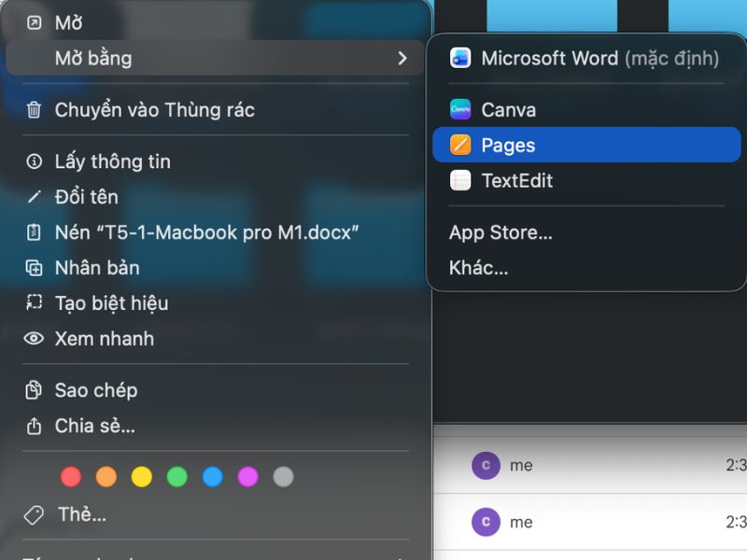
Task: Open file with Pages
Action: click(x=586, y=145)
